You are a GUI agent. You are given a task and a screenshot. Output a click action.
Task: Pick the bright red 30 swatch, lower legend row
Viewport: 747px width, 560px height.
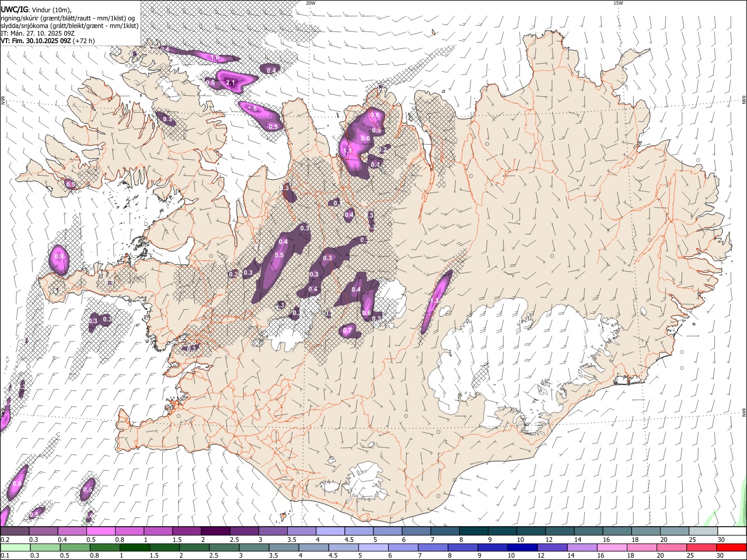(x=731, y=548)
